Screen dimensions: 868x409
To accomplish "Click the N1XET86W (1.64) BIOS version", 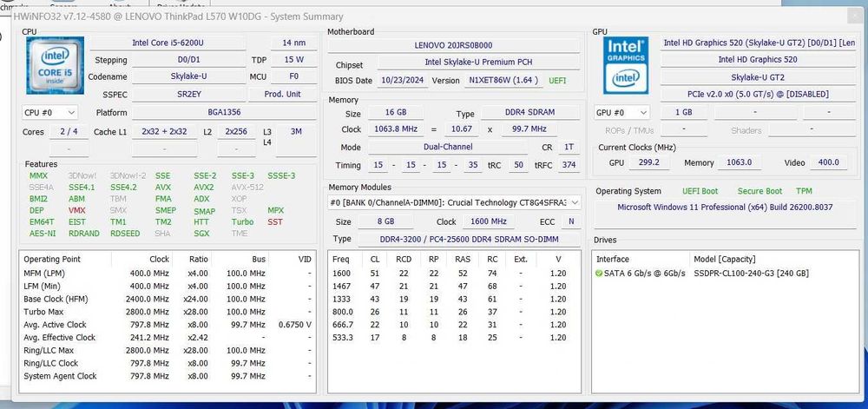I will tap(503, 80).
